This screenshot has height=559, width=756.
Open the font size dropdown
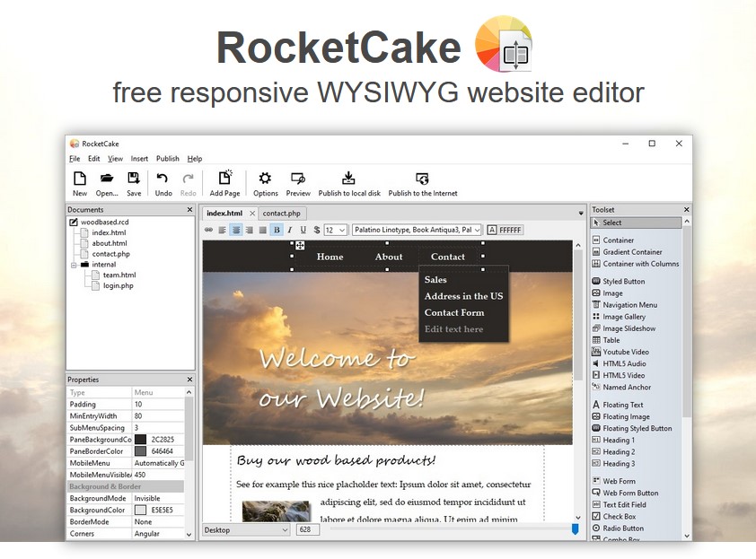click(335, 230)
